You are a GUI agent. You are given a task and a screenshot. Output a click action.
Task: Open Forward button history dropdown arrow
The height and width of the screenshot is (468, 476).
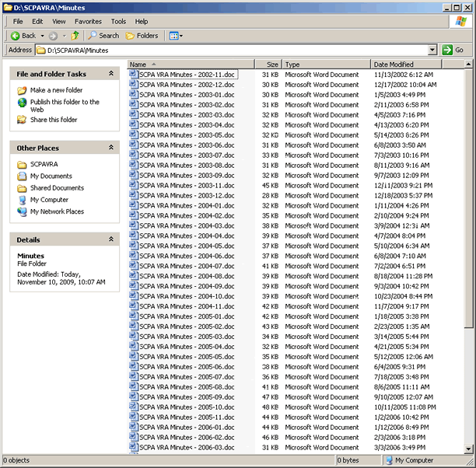pyautogui.click(x=64, y=36)
